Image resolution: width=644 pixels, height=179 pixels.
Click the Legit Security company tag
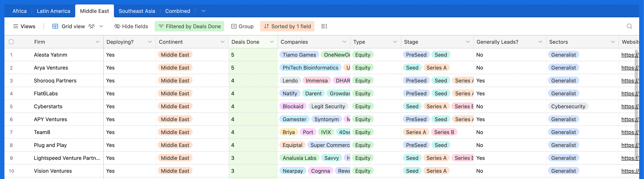(328, 106)
